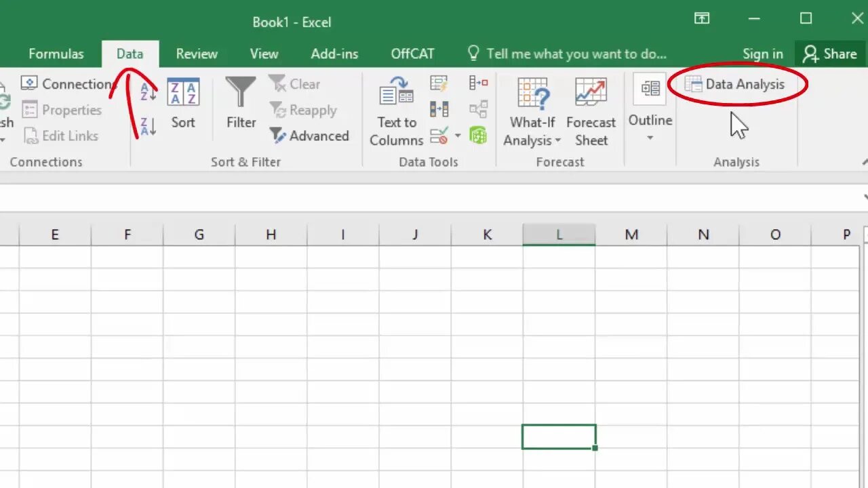Select column L header

click(559, 235)
